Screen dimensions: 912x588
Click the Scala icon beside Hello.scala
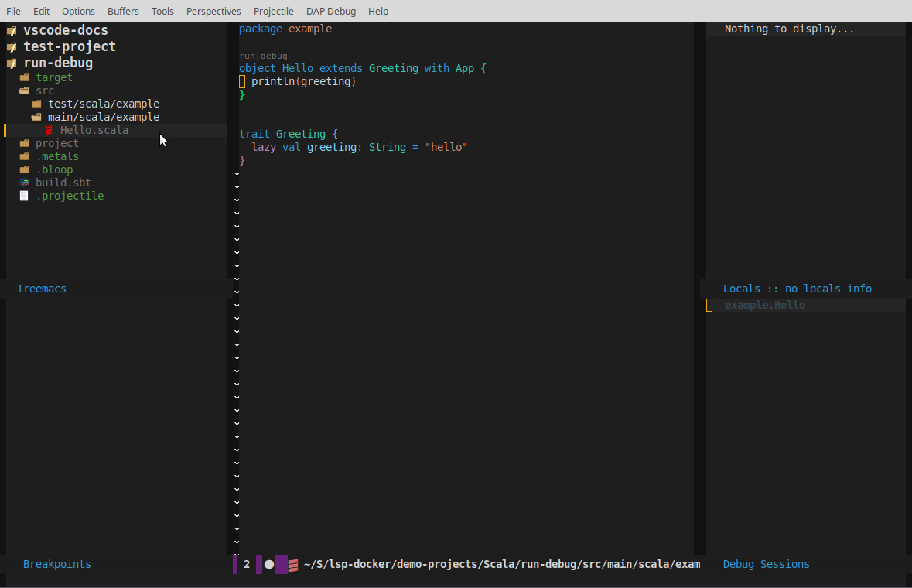coord(50,130)
